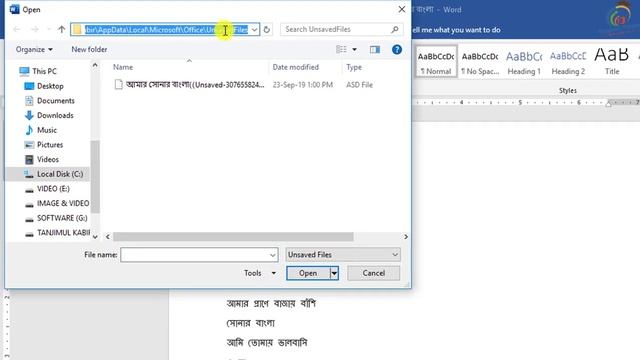Click horizontal scrollbar right arrow

406,237
